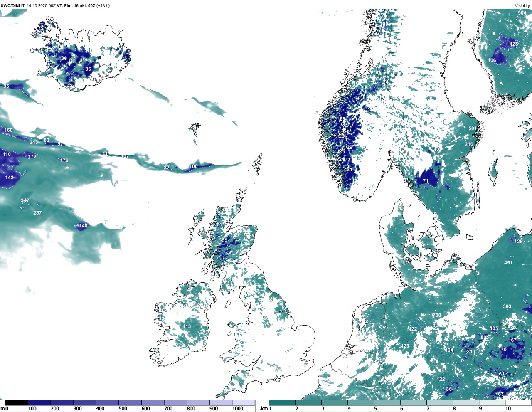Click the '142' value on the western edge

point(9,178)
